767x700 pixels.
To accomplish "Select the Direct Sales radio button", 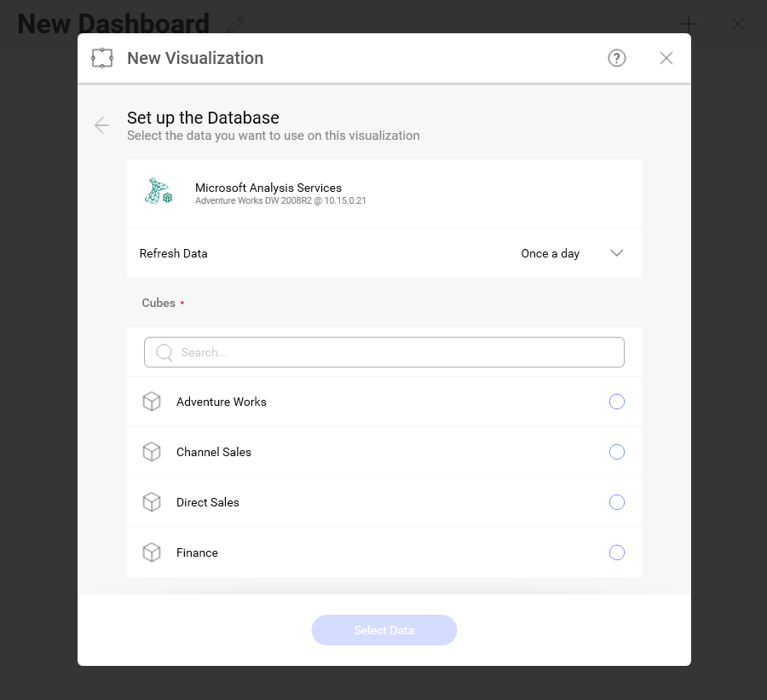I will click(616, 502).
